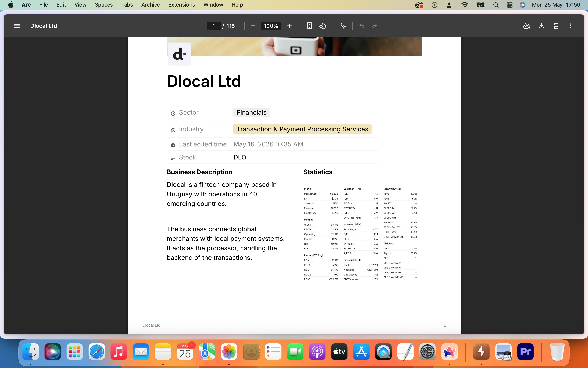Image resolution: width=588 pixels, height=368 pixels.
Task: Open the Apple menu
Action: tap(11, 5)
